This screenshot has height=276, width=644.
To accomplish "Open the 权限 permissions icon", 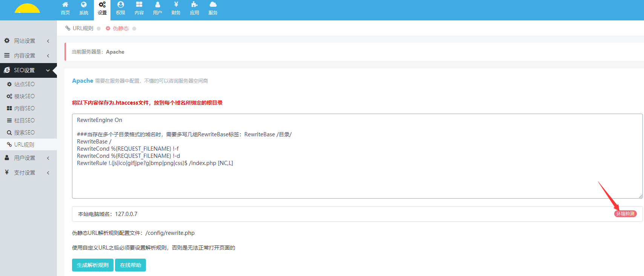I will (x=121, y=8).
